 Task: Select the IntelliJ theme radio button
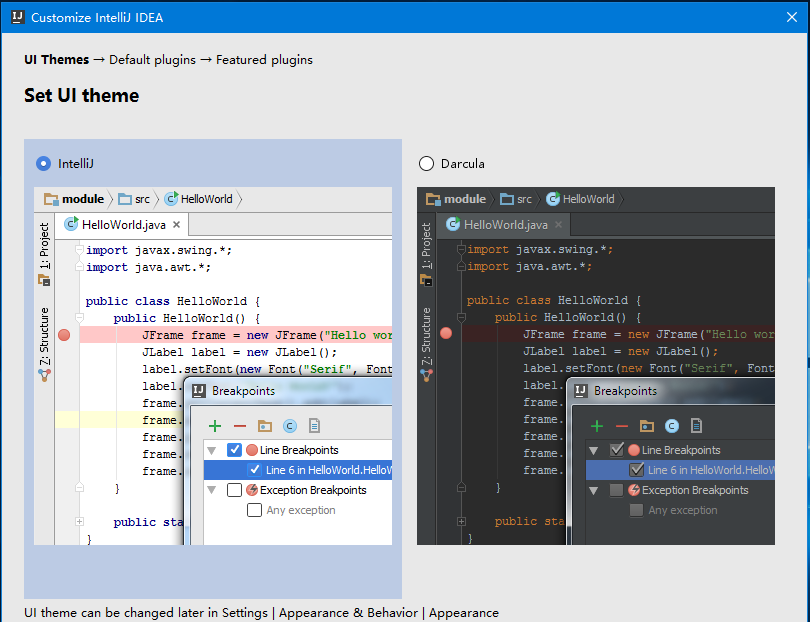tap(43, 164)
